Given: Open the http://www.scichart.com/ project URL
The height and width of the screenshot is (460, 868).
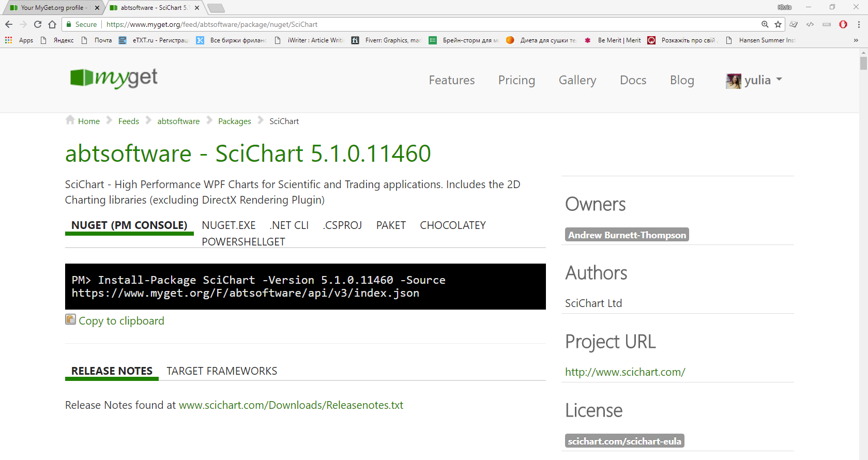Looking at the screenshot, I should 625,372.
